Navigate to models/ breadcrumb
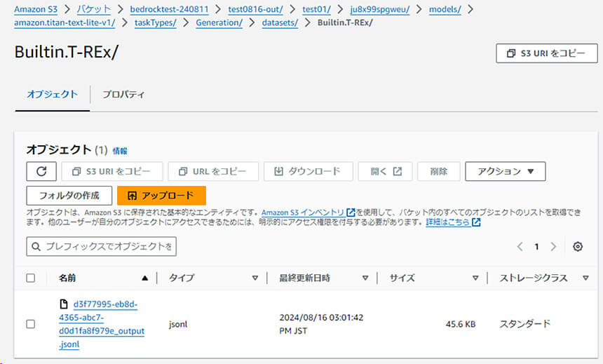This screenshot has width=603, height=364. [445, 9]
